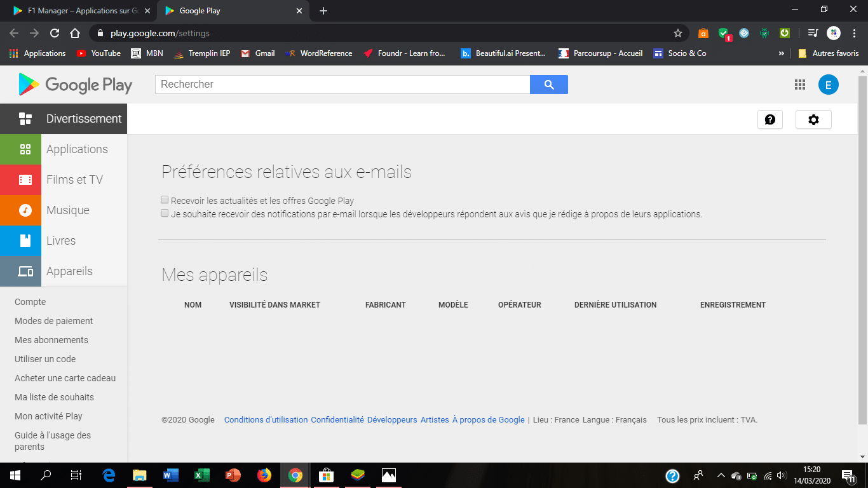Viewport: 868px width, 488px height.
Task: Show hidden system tray icons arrow
Action: [721, 475]
